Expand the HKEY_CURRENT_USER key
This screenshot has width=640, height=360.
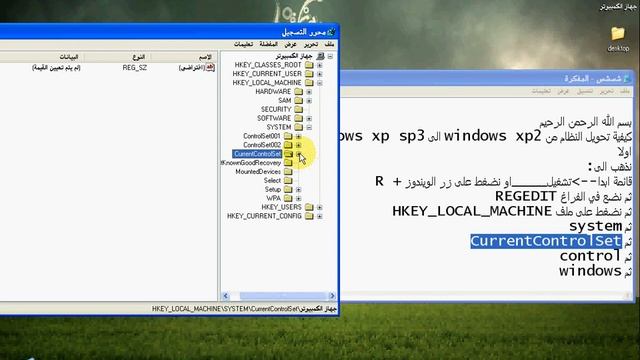(320, 74)
